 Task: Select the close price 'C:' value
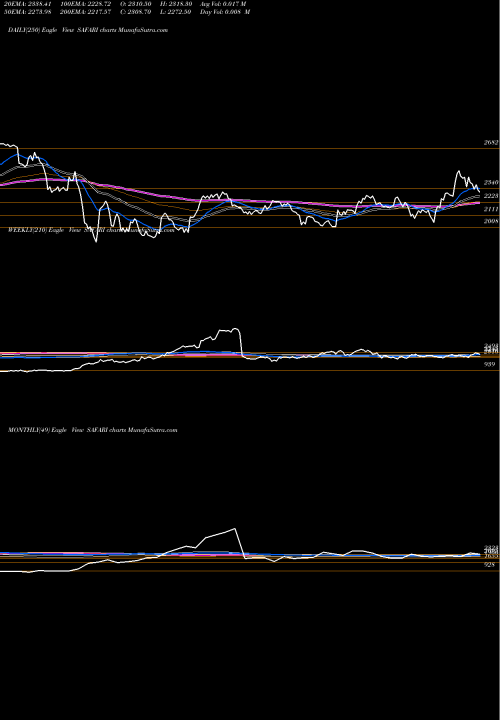click(136, 12)
